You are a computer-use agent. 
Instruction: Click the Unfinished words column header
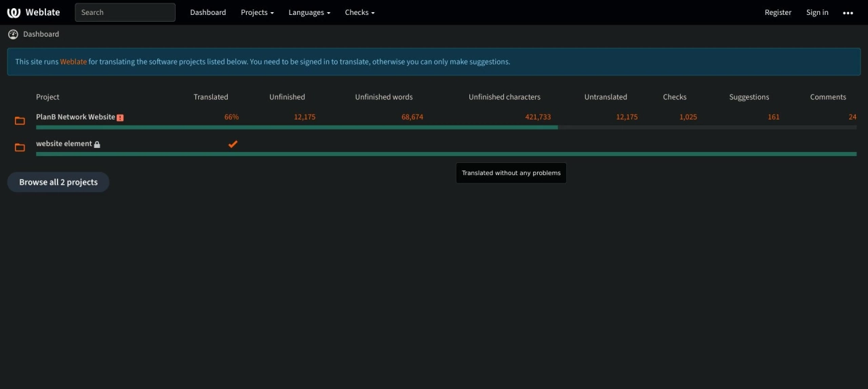coord(384,97)
